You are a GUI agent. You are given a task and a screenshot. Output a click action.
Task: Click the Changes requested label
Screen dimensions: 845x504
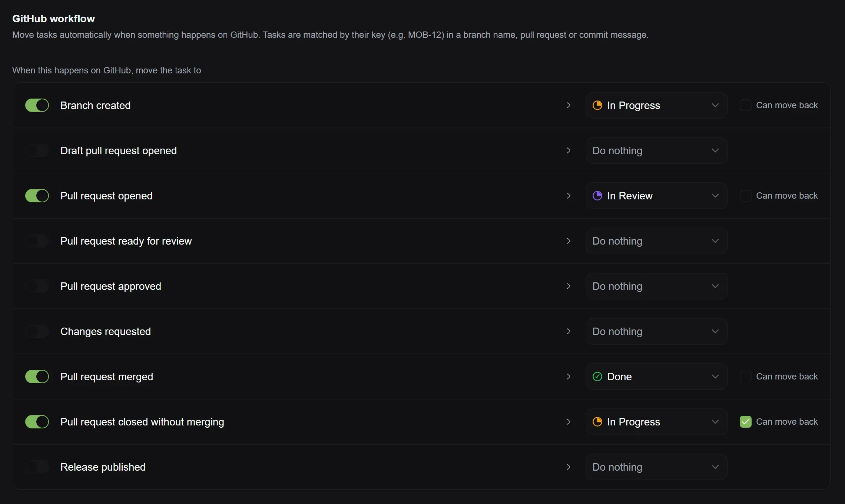[x=106, y=331]
